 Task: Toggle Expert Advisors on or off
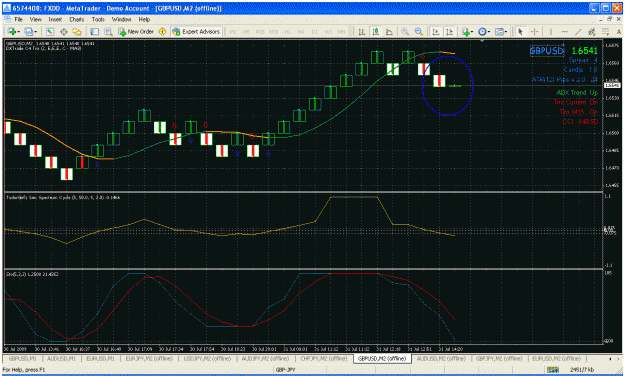[196, 31]
